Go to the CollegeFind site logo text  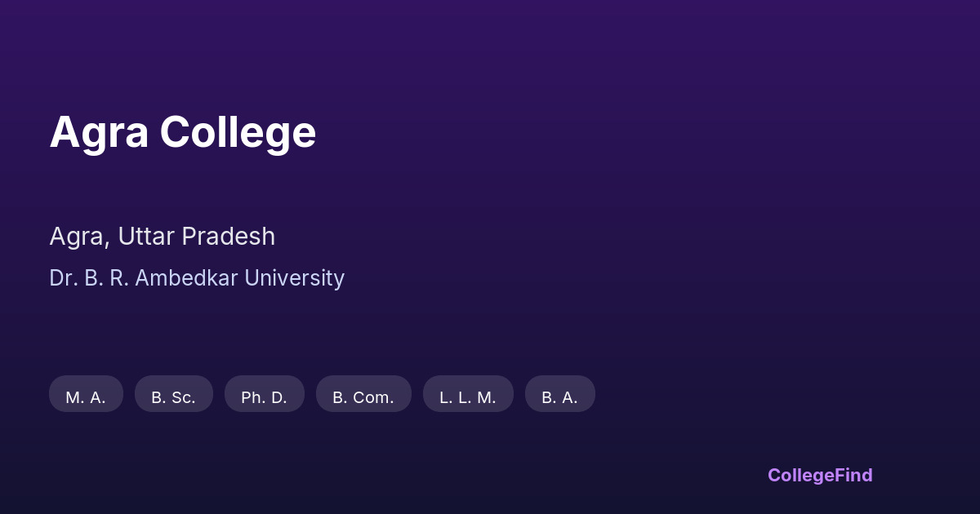819,475
